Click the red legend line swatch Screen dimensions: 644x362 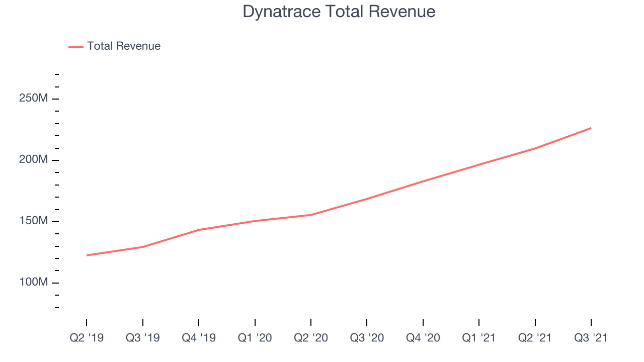coord(76,47)
